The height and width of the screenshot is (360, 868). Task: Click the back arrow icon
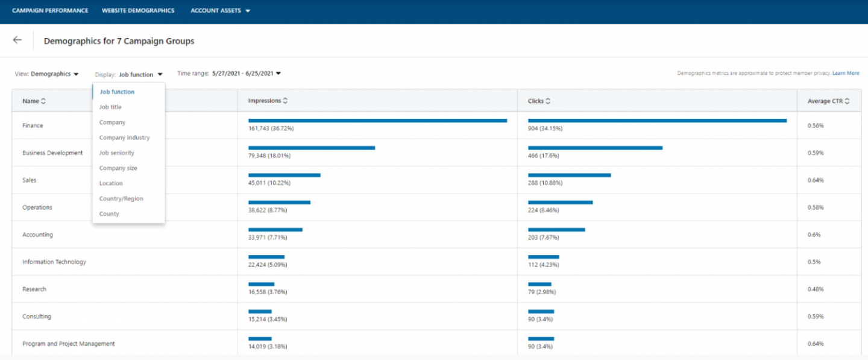click(17, 40)
